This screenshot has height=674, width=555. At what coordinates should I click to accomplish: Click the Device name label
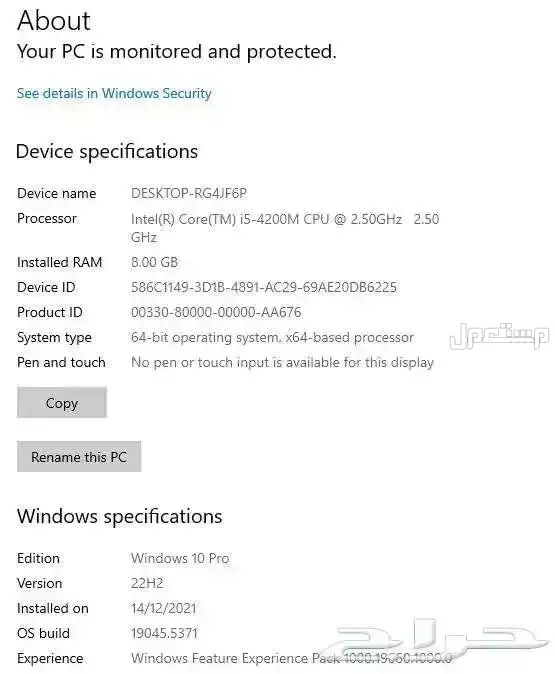[56, 193]
